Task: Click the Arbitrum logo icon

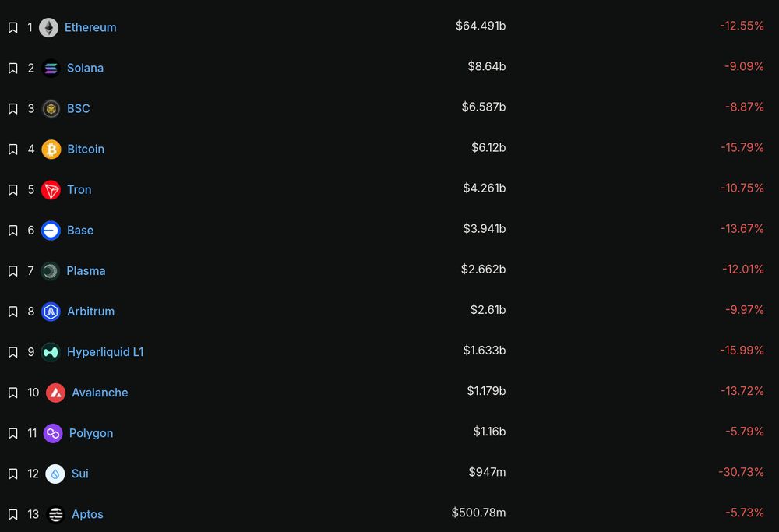Action: pyautogui.click(x=51, y=311)
